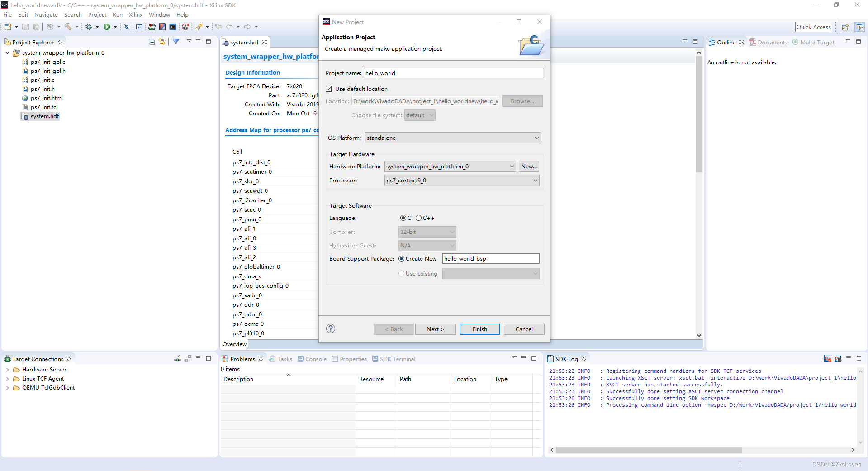The height and width of the screenshot is (471, 868).
Task: Click the Save toolbar icon
Action: click(25, 27)
